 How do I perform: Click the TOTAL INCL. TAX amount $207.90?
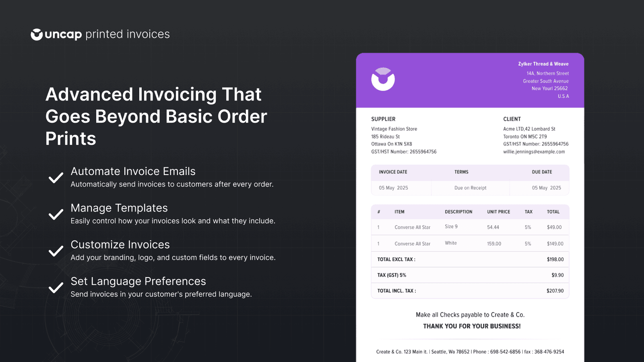[555, 291]
